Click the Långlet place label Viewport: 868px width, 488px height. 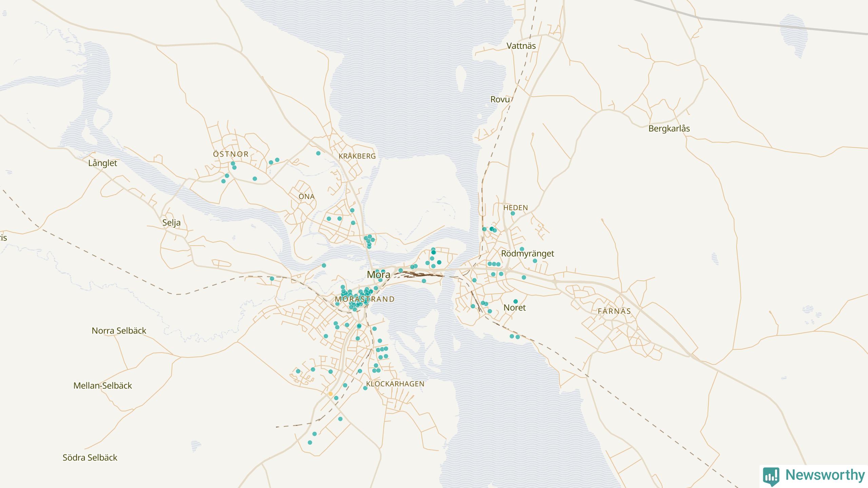(x=102, y=163)
